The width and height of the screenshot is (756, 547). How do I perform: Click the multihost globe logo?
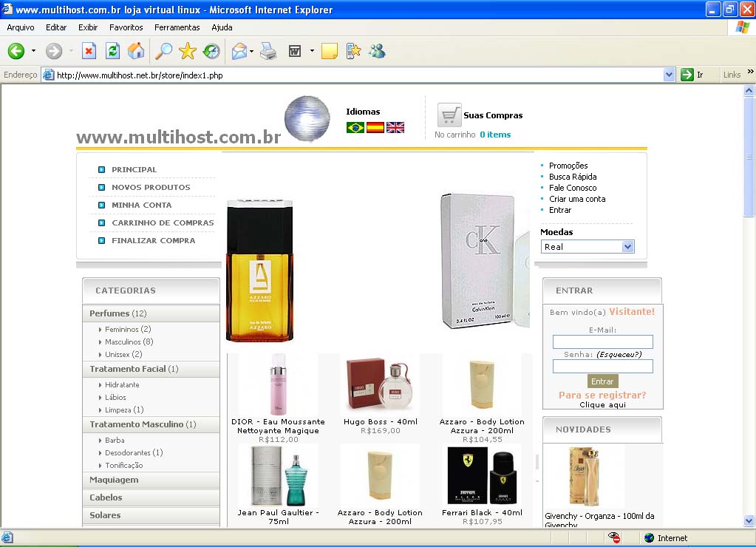[307, 119]
